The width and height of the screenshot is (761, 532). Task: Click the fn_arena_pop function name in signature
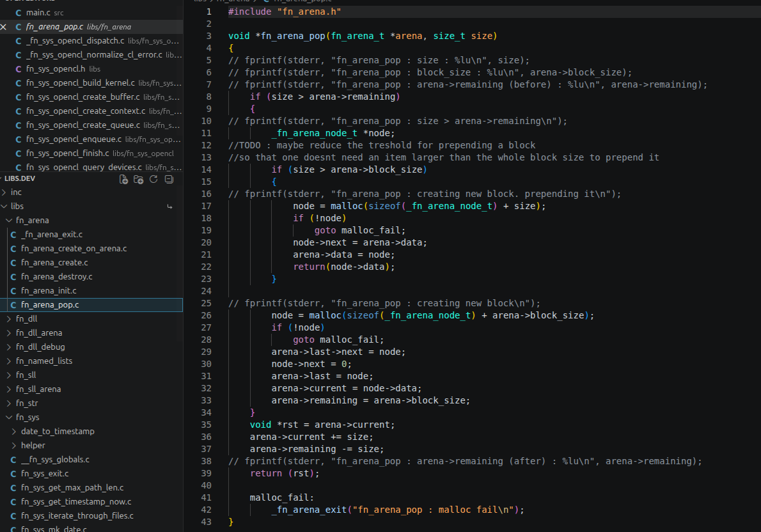(293, 36)
